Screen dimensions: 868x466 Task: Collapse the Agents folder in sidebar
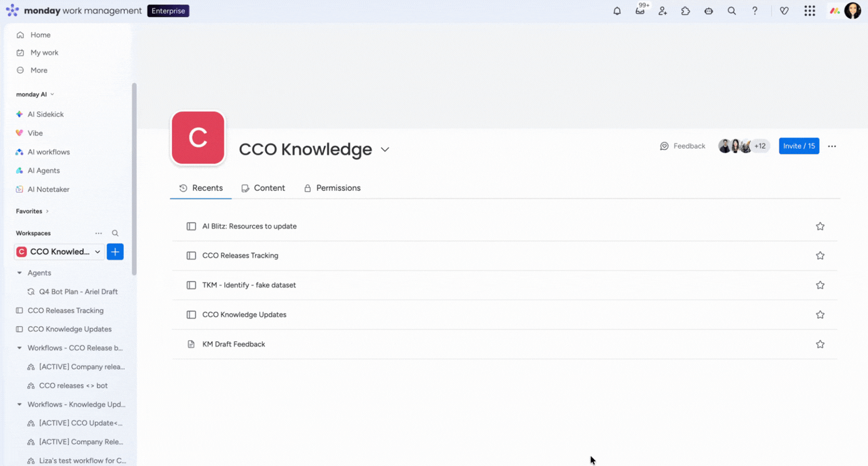point(20,273)
